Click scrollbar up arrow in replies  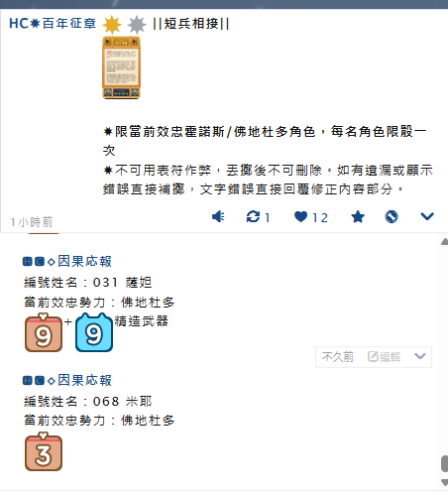click(x=444, y=242)
